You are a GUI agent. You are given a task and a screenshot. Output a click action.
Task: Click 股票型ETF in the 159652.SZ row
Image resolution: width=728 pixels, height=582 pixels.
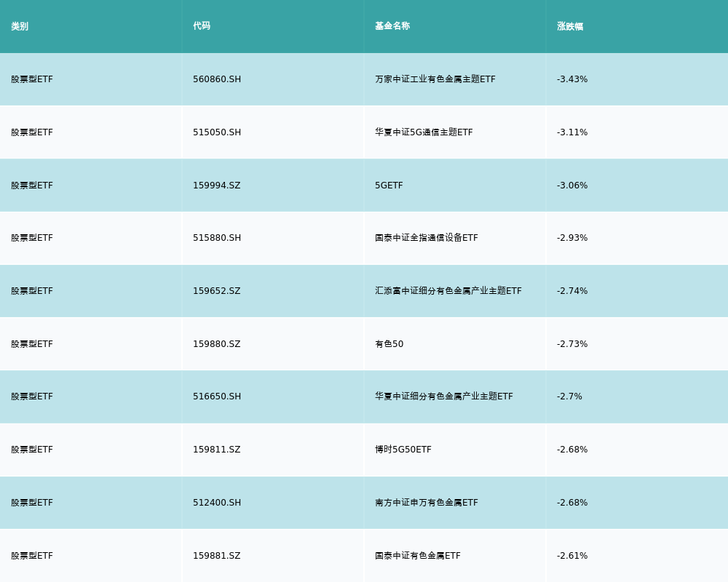(32, 291)
